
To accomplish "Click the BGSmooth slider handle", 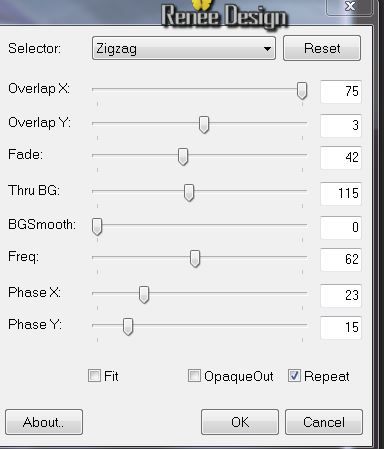I will [97, 227].
